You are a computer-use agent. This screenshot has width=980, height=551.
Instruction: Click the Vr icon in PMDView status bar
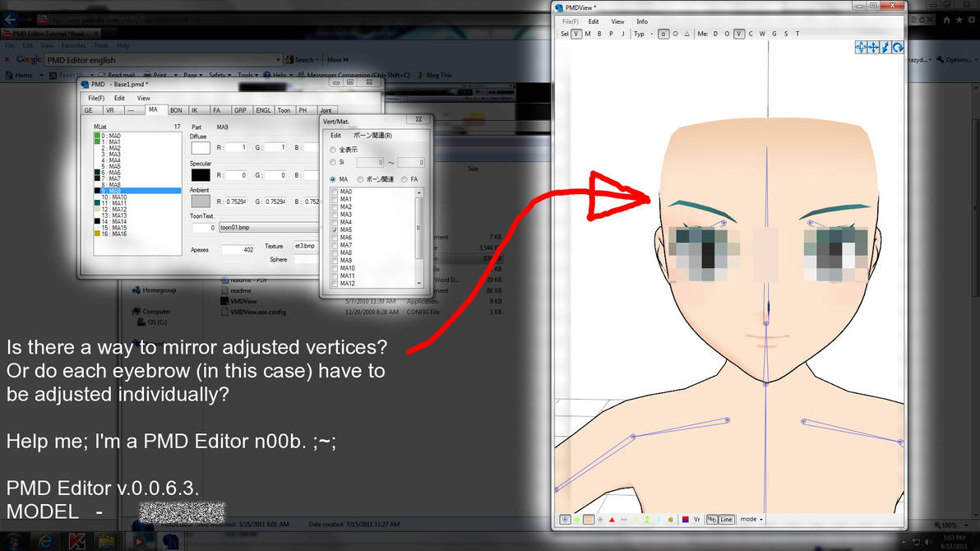point(696,519)
